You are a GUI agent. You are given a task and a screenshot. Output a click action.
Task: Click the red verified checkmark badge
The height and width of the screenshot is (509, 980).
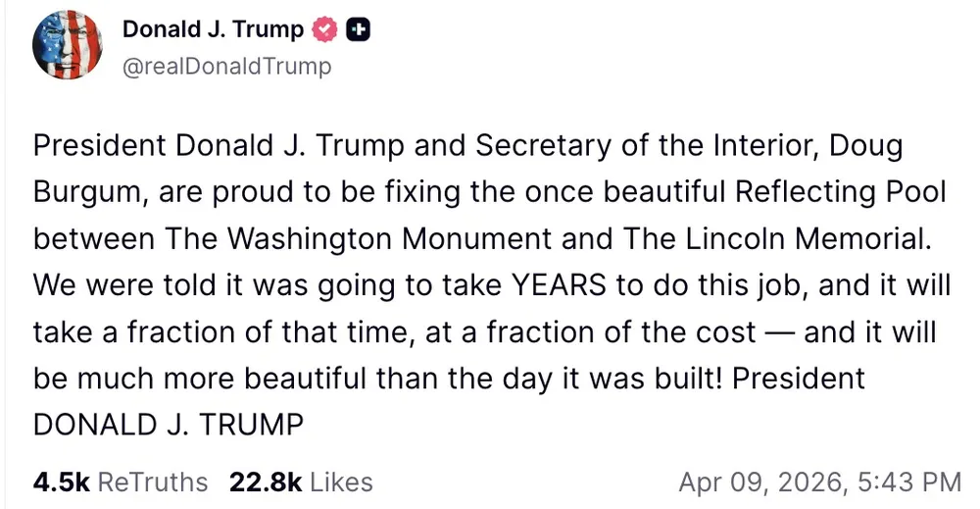(325, 30)
